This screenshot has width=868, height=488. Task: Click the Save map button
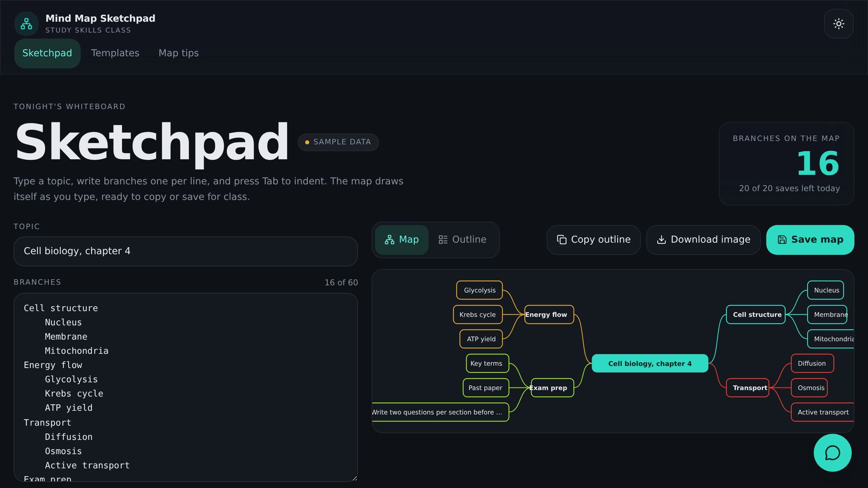tap(810, 240)
